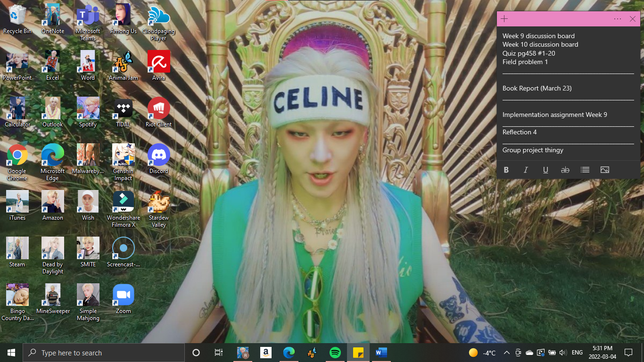Open the Recycle Bin desktop icon
644x362 pixels.
(17, 19)
